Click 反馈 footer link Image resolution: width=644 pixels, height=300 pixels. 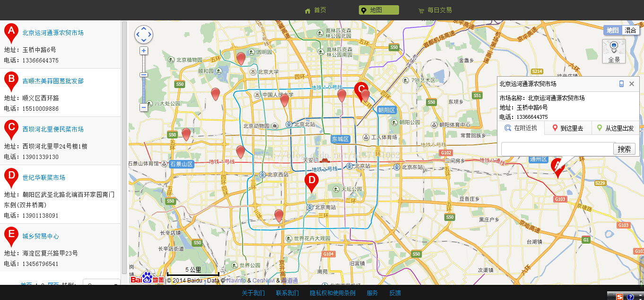click(395, 293)
